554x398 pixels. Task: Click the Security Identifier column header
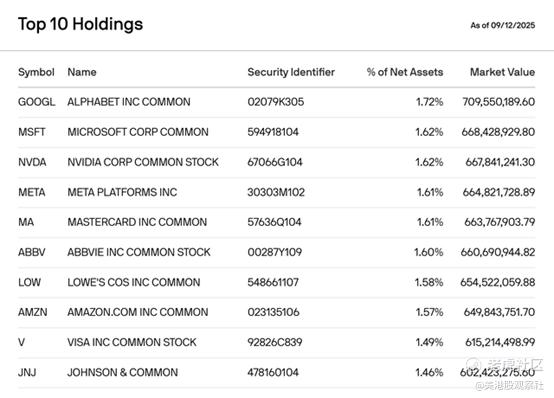(291, 72)
